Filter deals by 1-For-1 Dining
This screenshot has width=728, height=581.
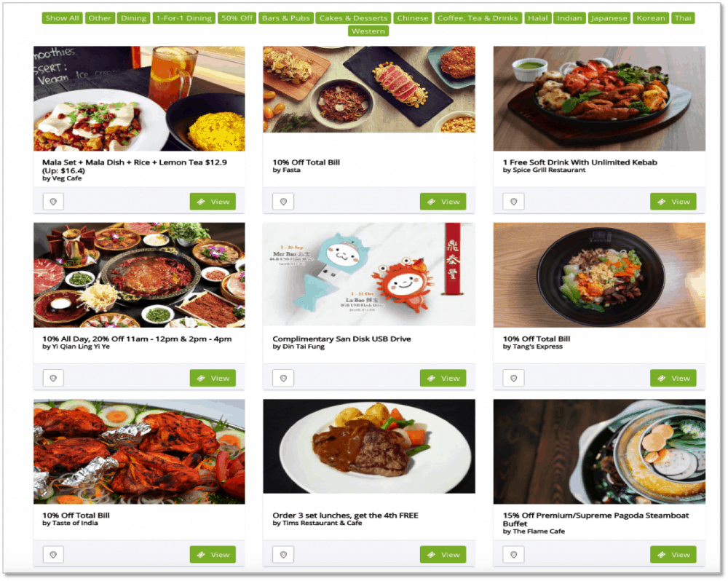coord(184,18)
